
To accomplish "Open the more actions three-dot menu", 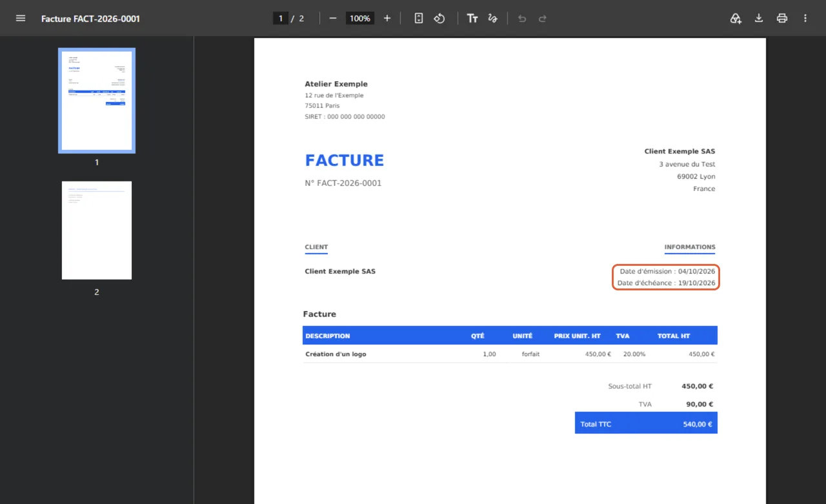I will 805,18.
